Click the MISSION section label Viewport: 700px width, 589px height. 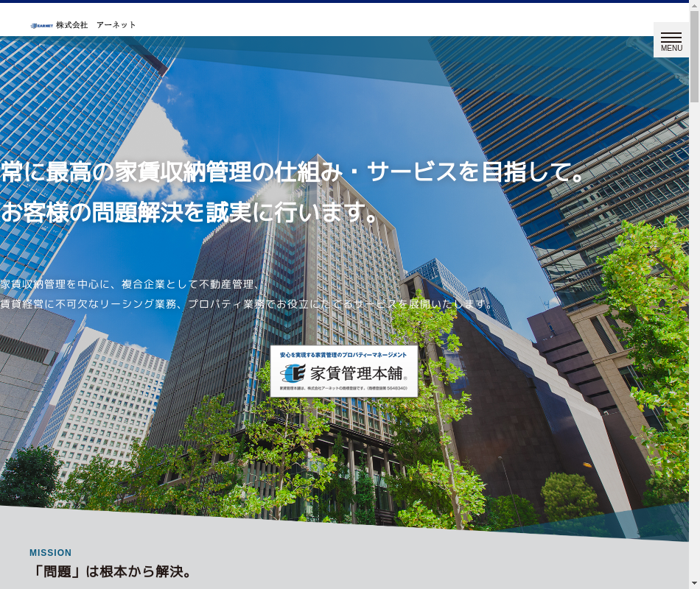[x=51, y=553]
